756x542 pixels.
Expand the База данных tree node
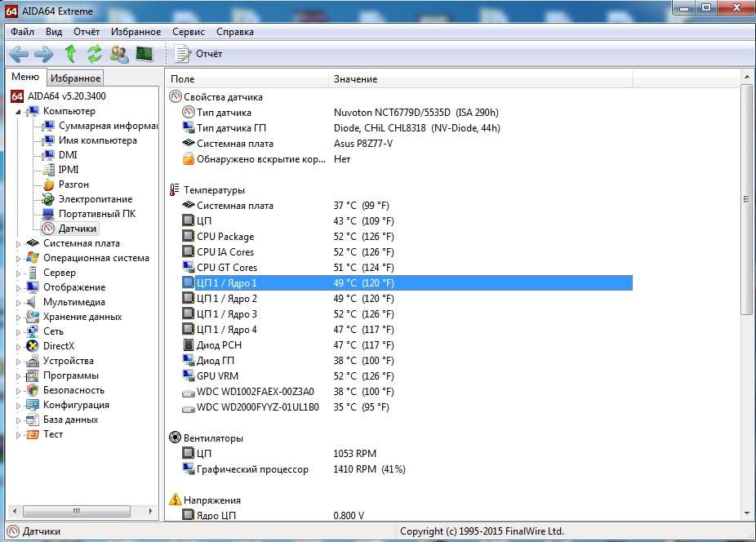[18, 420]
